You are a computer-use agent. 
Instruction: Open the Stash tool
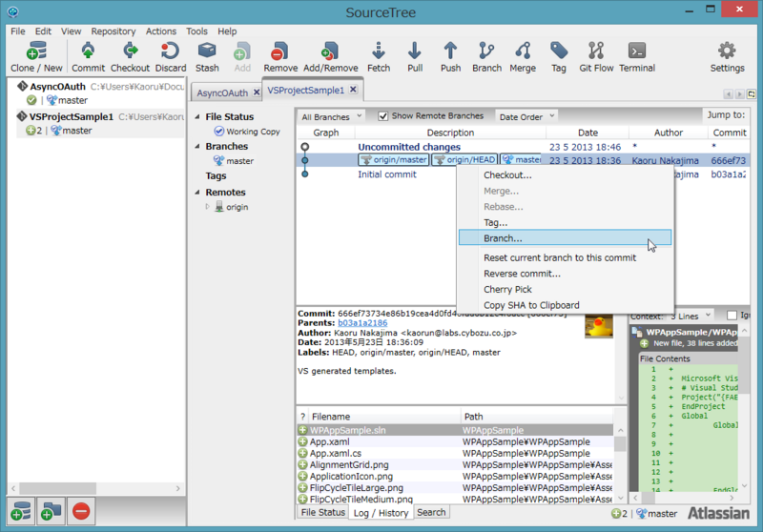click(x=207, y=57)
